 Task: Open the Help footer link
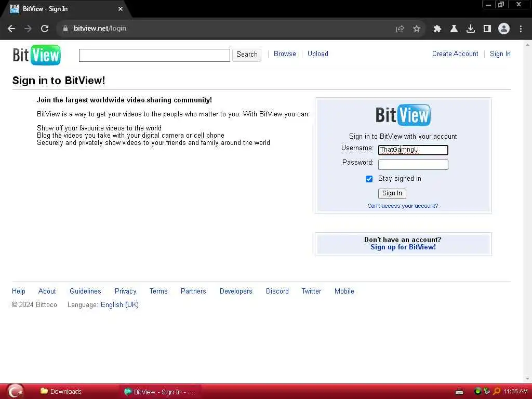(x=18, y=291)
